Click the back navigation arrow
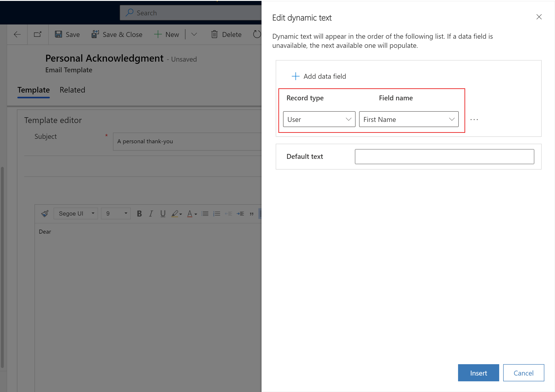This screenshot has width=555, height=392. point(16,35)
